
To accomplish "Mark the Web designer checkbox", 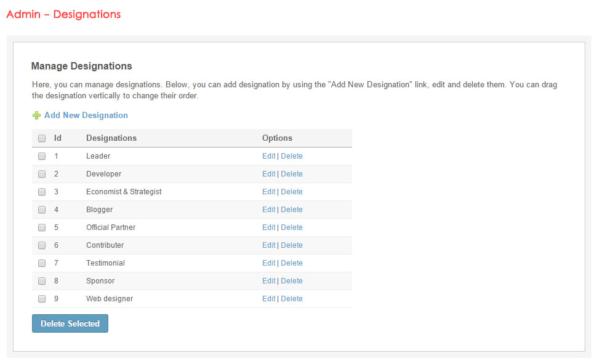I will (x=42, y=299).
